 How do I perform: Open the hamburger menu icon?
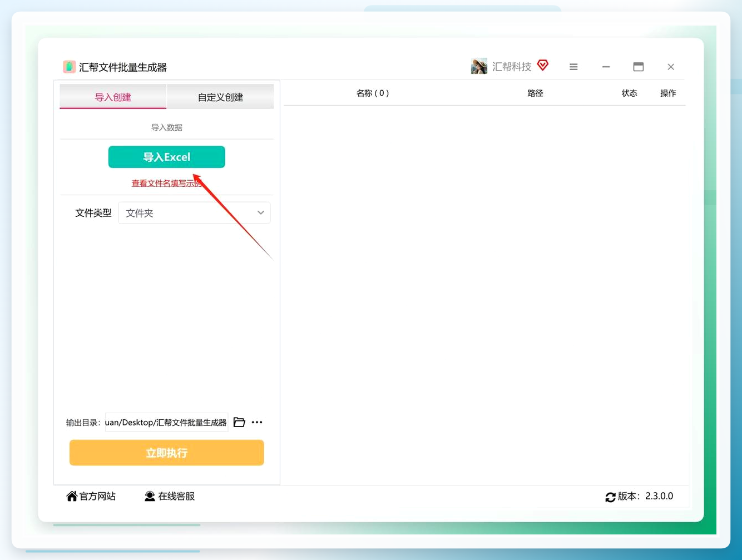(573, 67)
